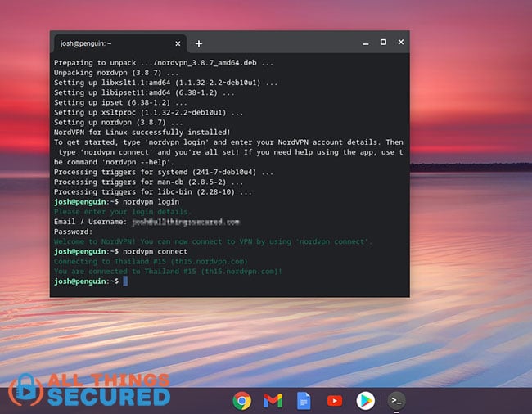Launch Gmail from the shelf

point(273,401)
